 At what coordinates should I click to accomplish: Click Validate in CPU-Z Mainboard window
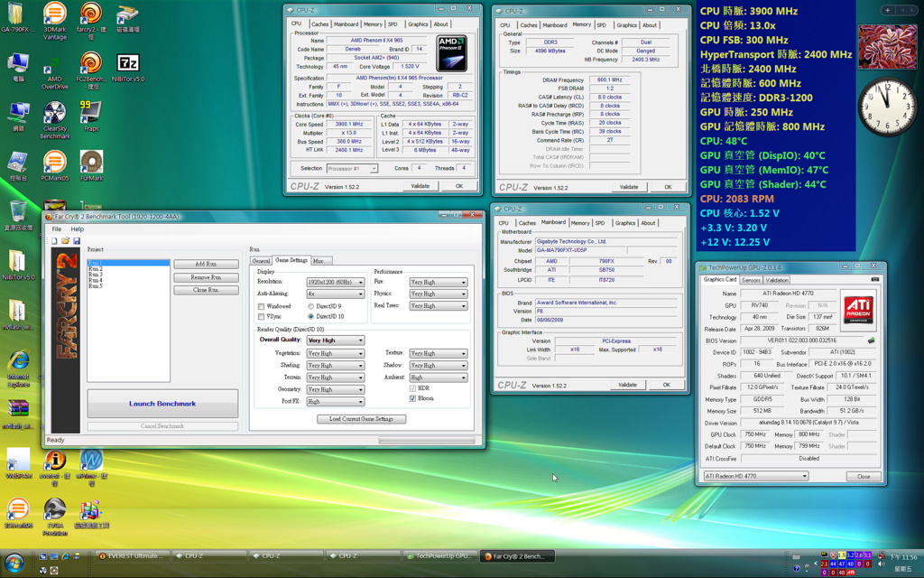point(628,385)
